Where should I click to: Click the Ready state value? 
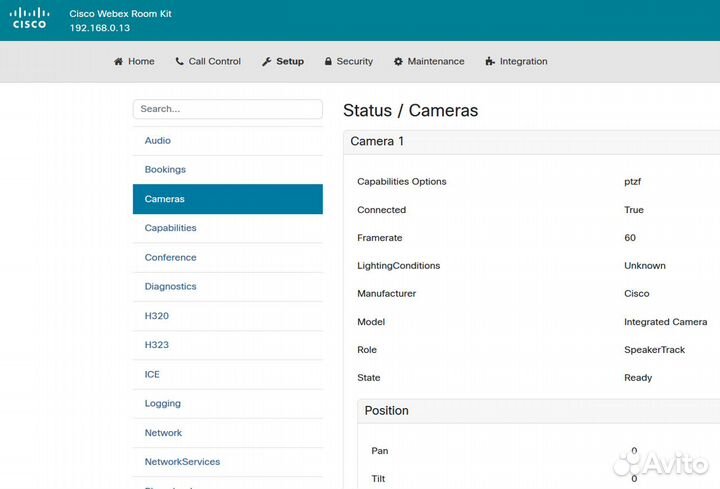tap(638, 378)
